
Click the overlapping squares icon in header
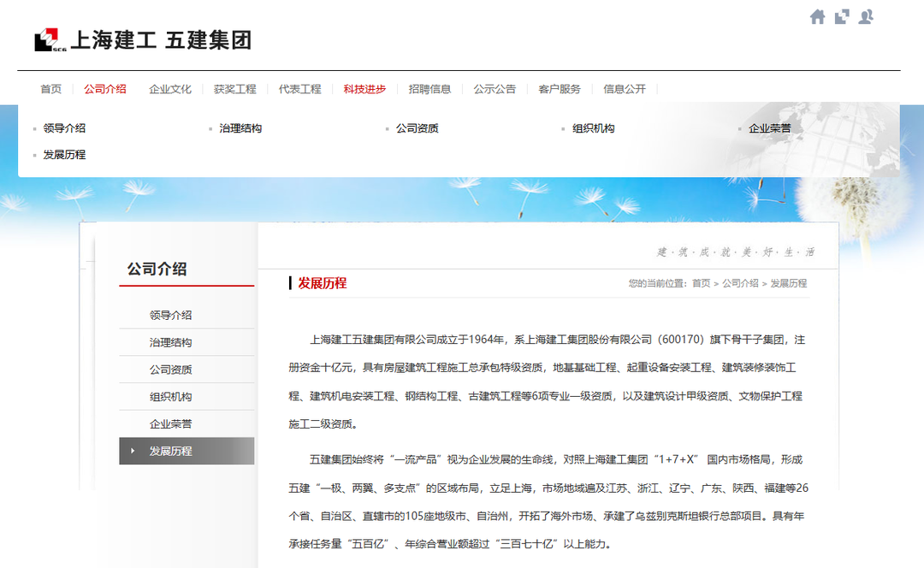842,17
